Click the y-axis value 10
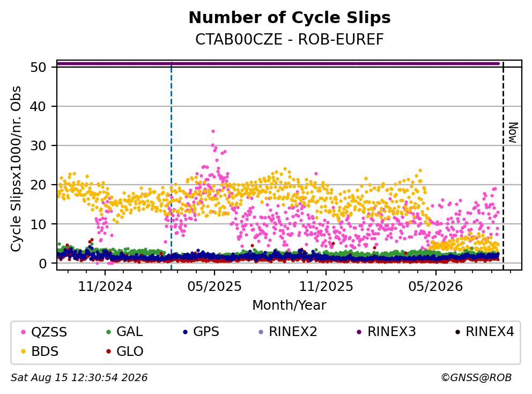The image size is (532, 394). (38, 224)
